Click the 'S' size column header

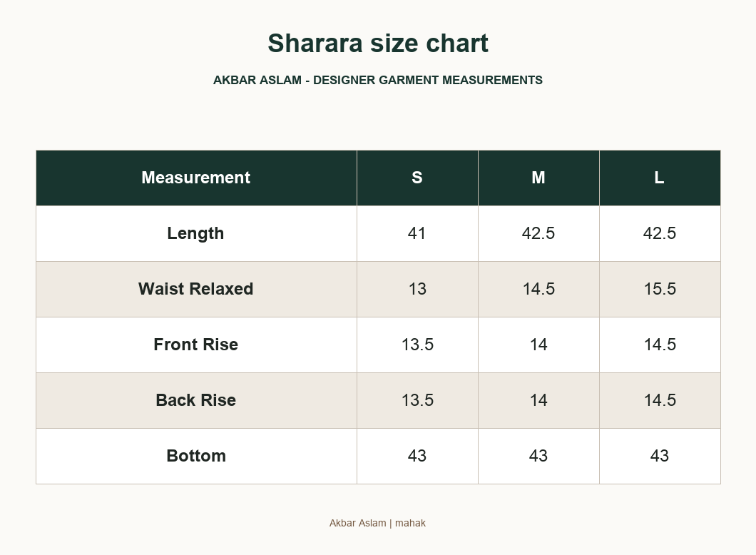[x=417, y=178]
